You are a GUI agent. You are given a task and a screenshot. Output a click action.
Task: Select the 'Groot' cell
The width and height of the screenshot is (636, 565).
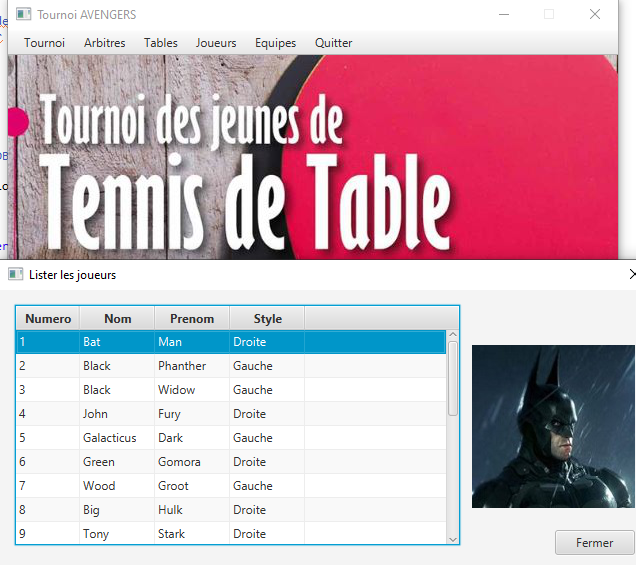192,486
